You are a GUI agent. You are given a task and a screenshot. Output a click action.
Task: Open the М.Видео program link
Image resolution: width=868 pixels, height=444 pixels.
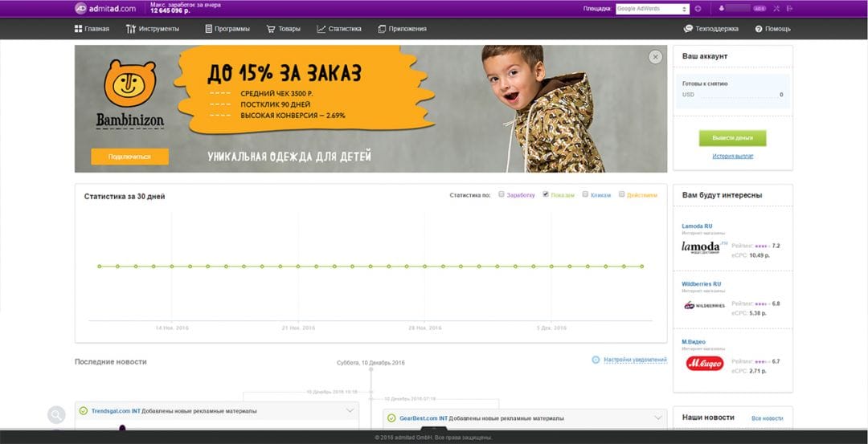(x=694, y=342)
